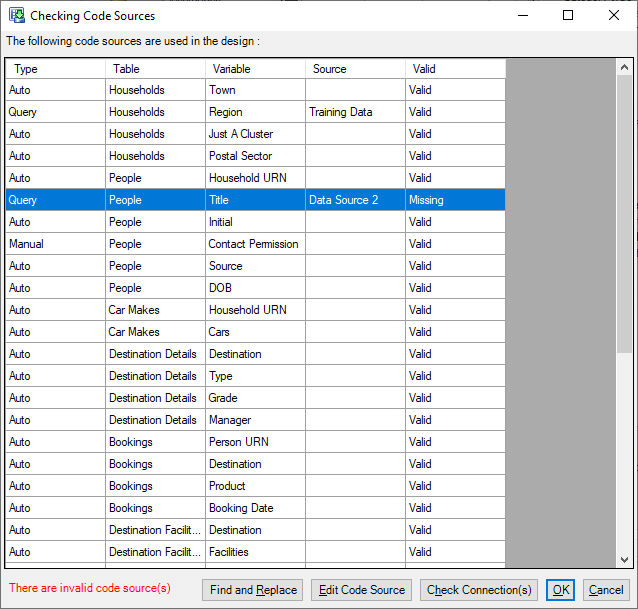Select the Person URN variable cell
Screen dimensions: 638x609
point(256,441)
